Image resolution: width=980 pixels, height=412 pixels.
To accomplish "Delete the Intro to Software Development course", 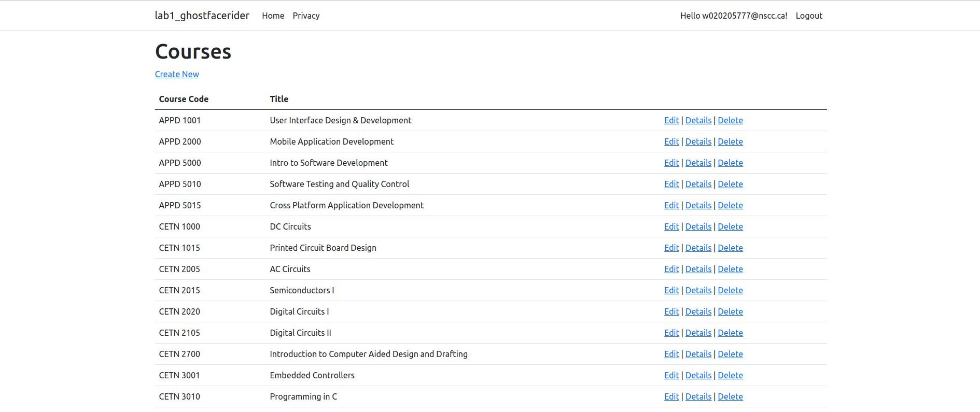I will tap(730, 163).
